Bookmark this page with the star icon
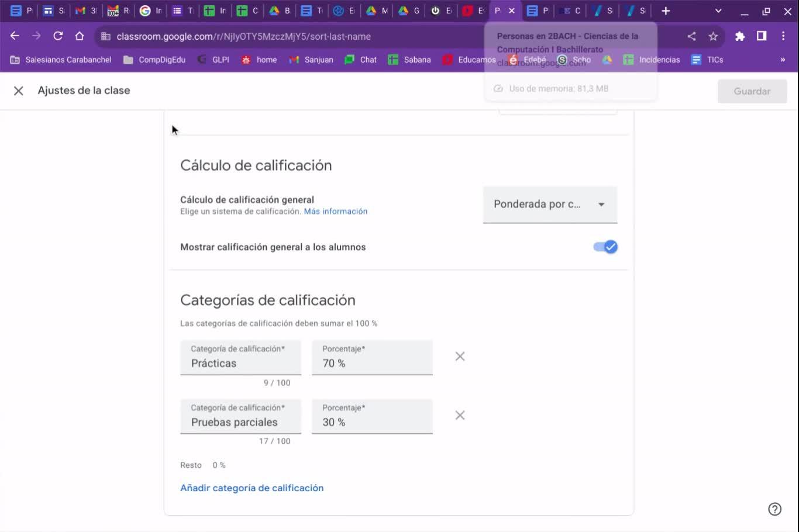Viewport: 799px width, 532px height. 713,36
